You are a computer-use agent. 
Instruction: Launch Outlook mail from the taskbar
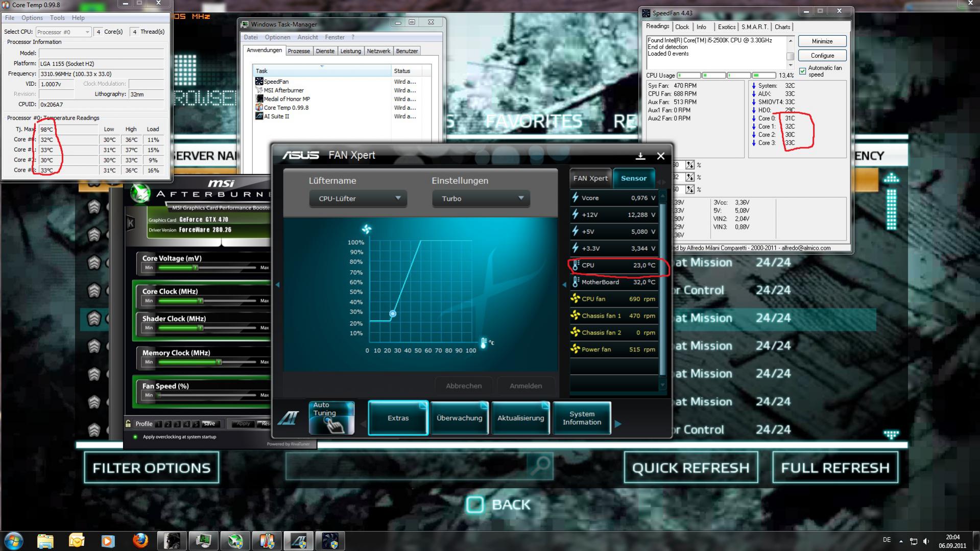tap(77, 540)
